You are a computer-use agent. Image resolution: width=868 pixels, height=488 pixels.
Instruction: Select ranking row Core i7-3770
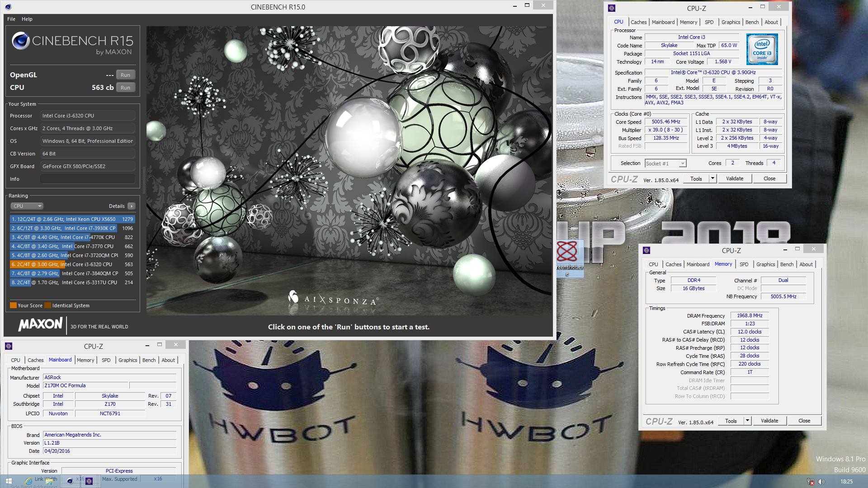[72, 246]
